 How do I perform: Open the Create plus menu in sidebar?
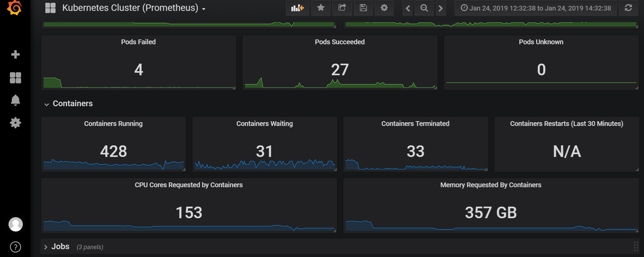[15, 54]
